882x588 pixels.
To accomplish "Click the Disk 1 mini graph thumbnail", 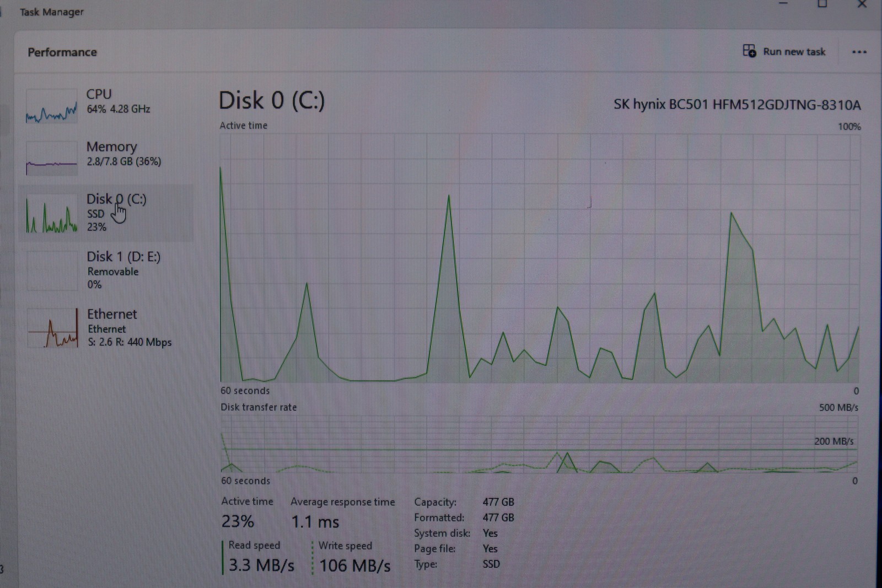I will tap(53, 271).
